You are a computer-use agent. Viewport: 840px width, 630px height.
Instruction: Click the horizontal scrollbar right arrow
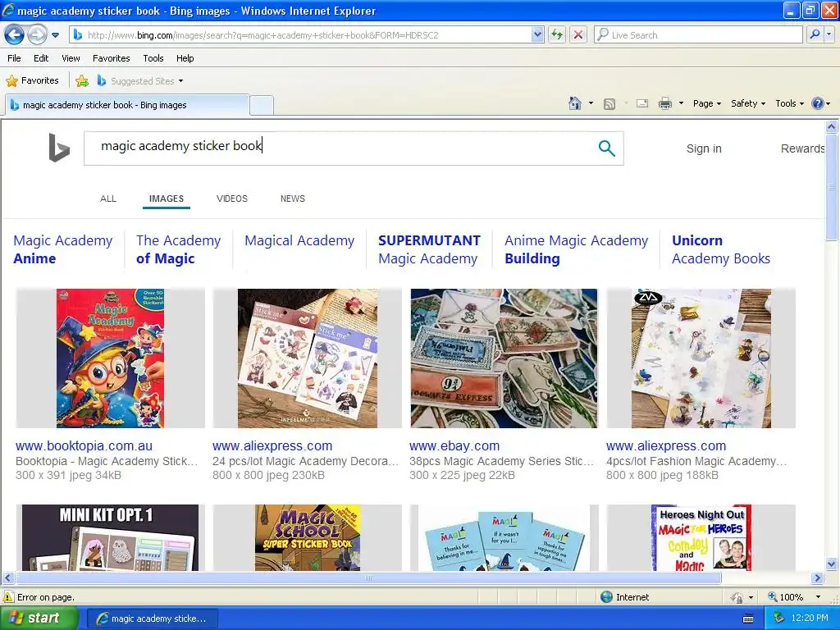point(818,578)
